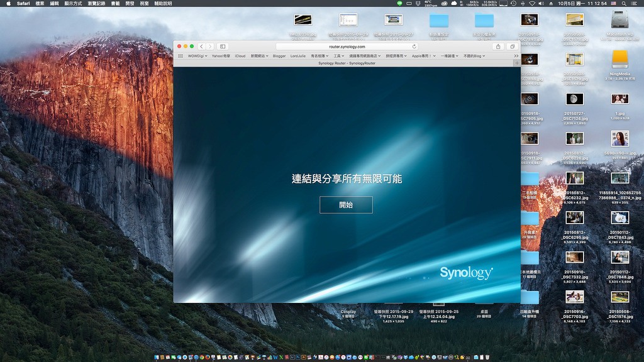
Task: Open the iCloud bookmark
Action: pyautogui.click(x=240, y=56)
